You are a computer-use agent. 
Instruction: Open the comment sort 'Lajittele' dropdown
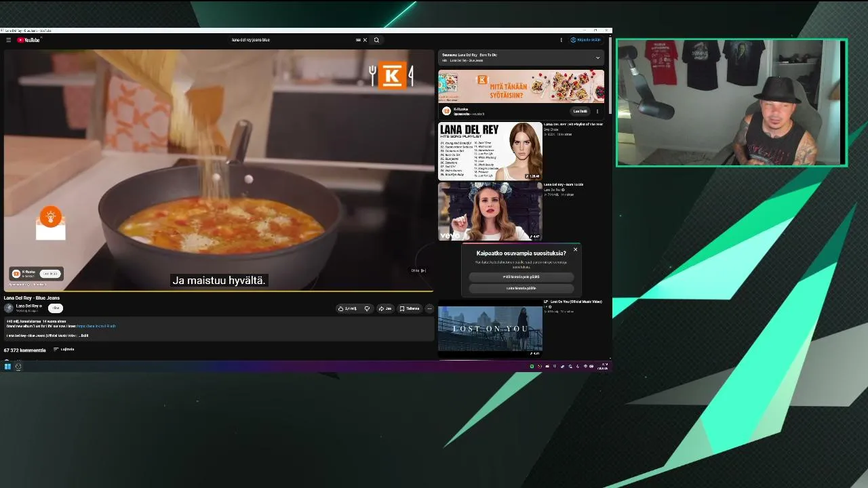(x=64, y=350)
